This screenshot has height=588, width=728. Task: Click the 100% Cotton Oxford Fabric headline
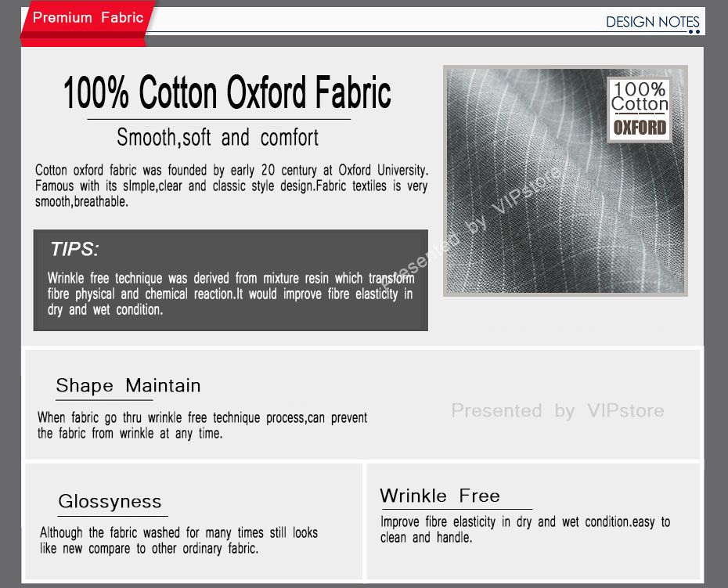[227, 92]
